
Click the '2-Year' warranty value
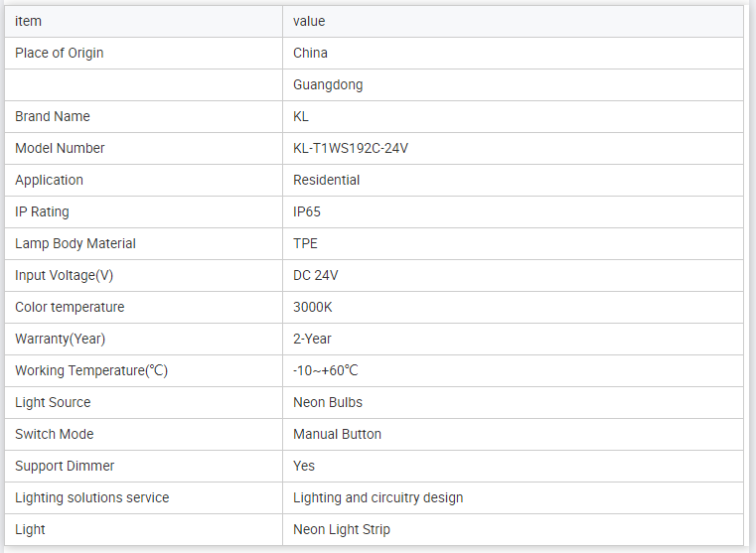312,339
